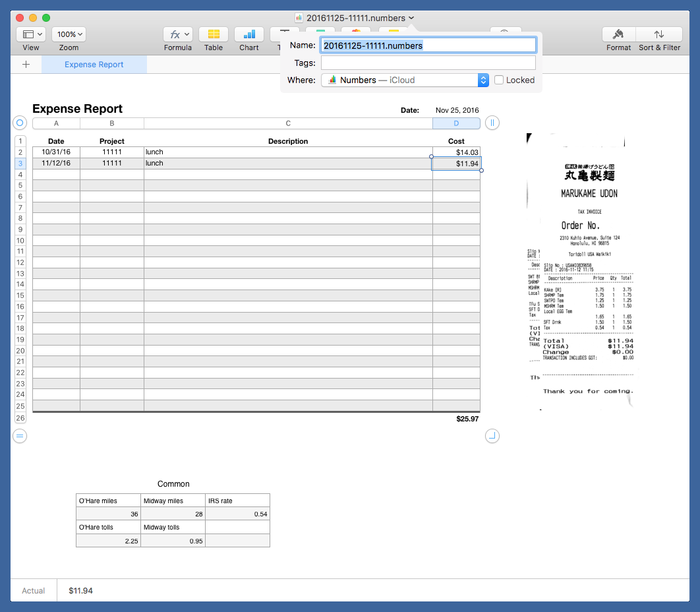Expand the Where location dropdown
Viewport: 700px width, 612px height.
pyautogui.click(x=483, y=80)
